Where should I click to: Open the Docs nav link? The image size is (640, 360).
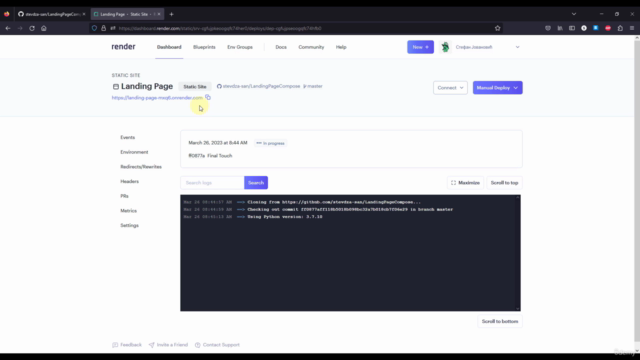point(281,47)
